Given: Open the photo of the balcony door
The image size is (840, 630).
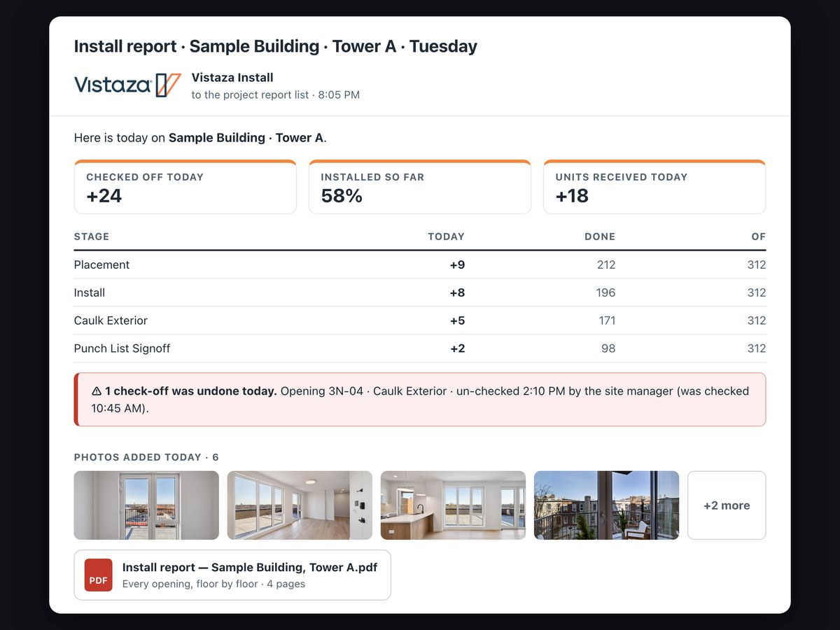Looking at the screenshot, I should pos(146,505).
